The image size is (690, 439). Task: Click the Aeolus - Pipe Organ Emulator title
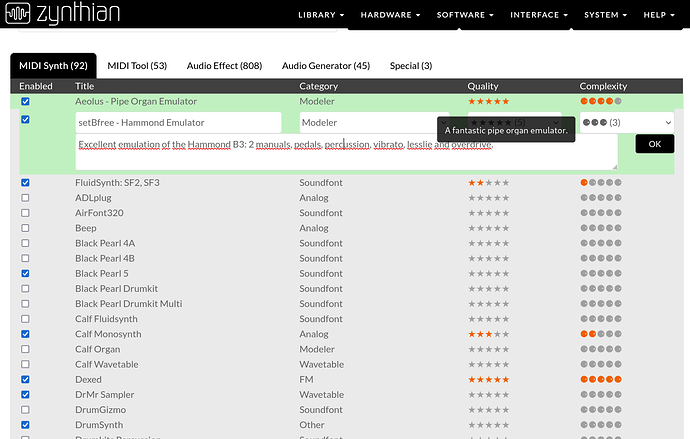coord(136,102)
